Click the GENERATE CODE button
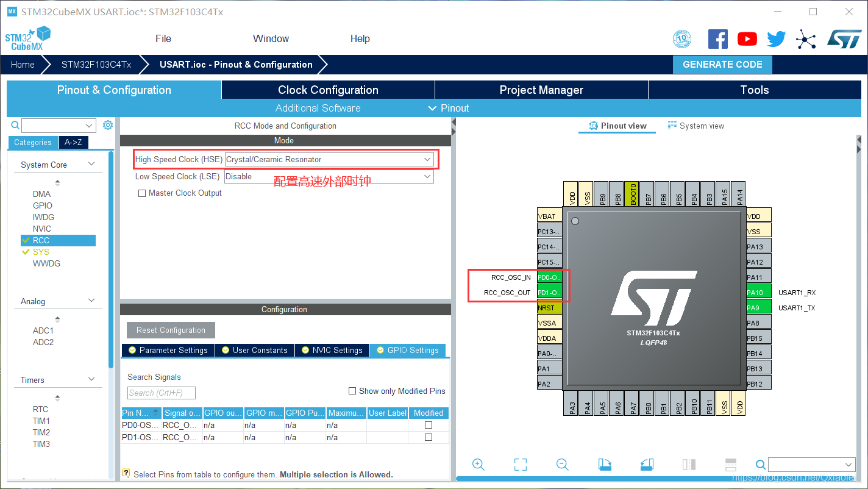 pos(722,64)
